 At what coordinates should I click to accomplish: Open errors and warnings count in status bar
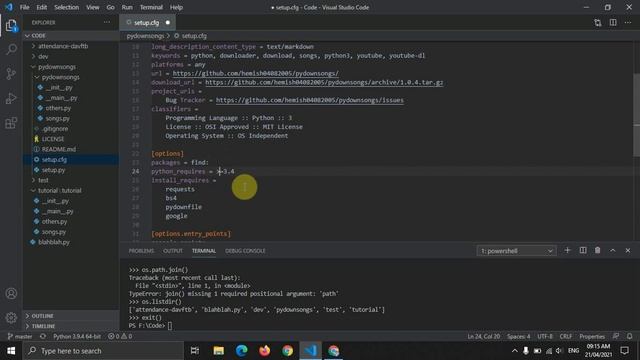120,336
